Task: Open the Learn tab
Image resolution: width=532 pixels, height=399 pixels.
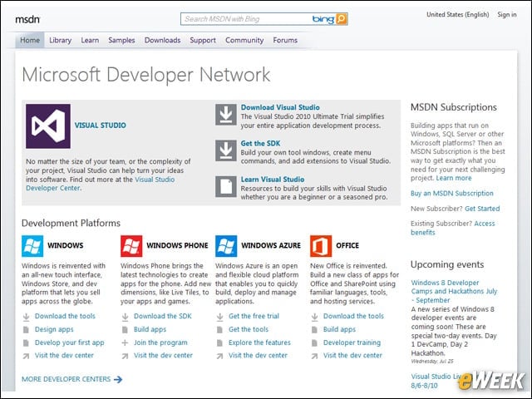Action: click(x=90, y=40)
